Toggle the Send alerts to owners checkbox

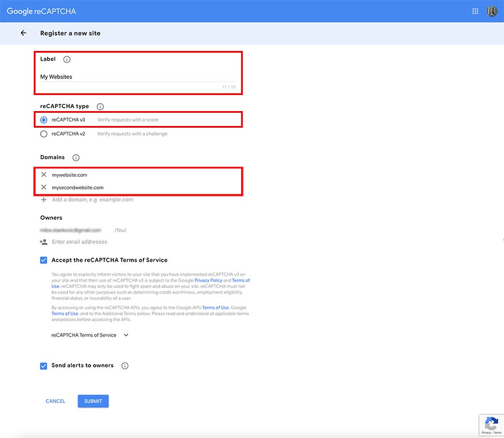coord(44,366)
